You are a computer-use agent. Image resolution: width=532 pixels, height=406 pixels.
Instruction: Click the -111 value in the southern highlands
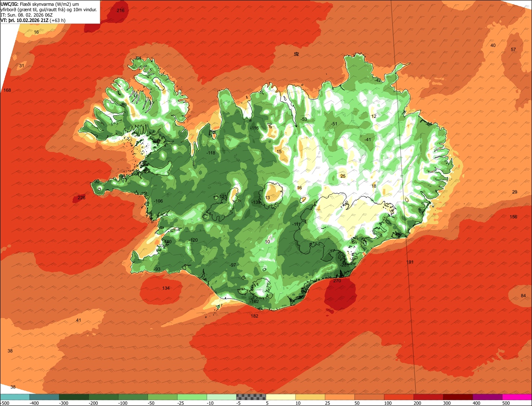pyautogui.click(x=296, y=224)
